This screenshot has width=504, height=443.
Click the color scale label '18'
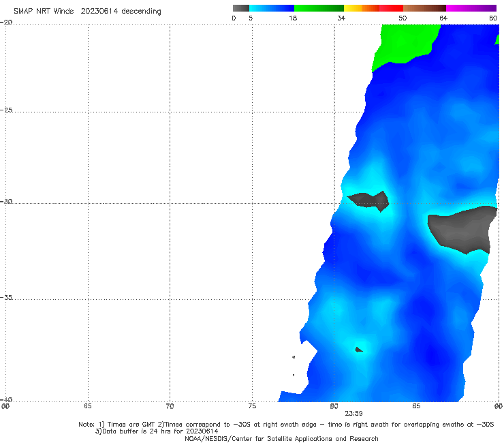tap(293, 18)
